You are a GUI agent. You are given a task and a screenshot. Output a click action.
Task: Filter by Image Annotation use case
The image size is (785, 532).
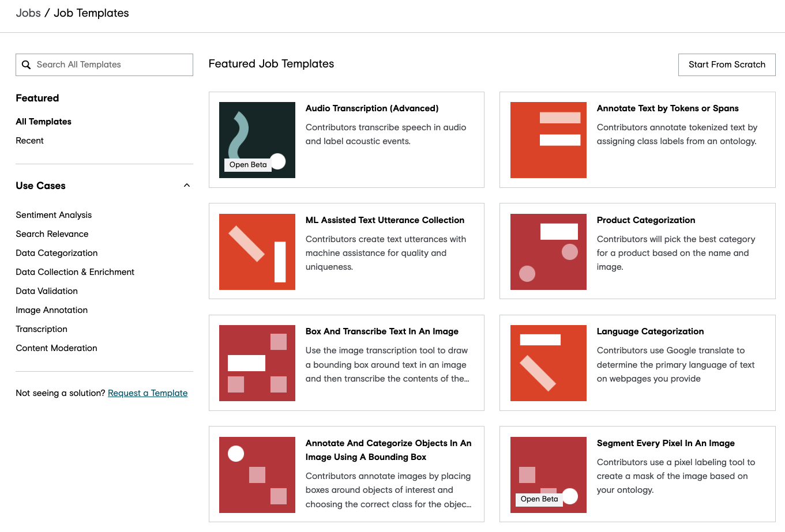[x=52, y=310]
